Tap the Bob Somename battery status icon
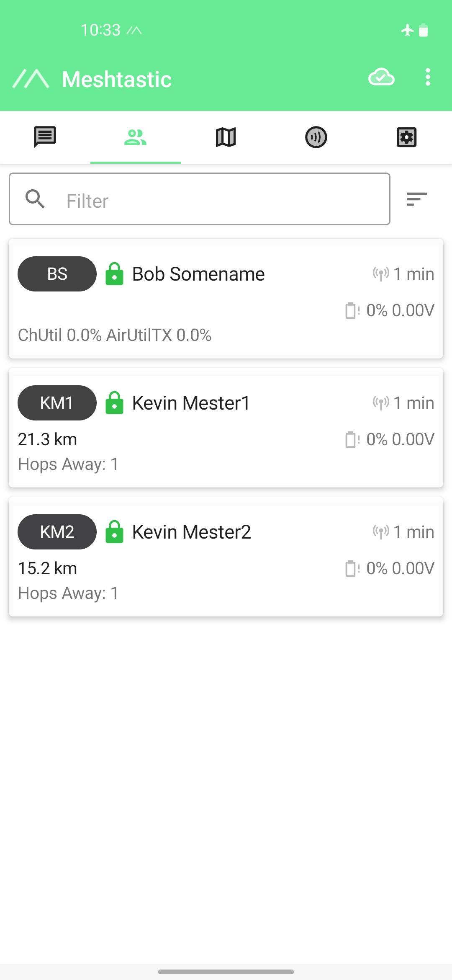452x980 pixels. click(352, 311)
